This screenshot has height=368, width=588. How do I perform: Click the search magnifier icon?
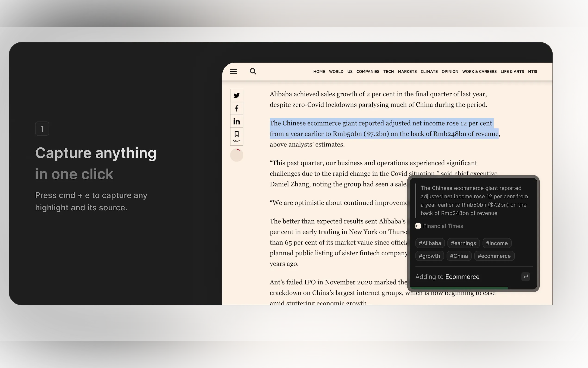(253, 71)
